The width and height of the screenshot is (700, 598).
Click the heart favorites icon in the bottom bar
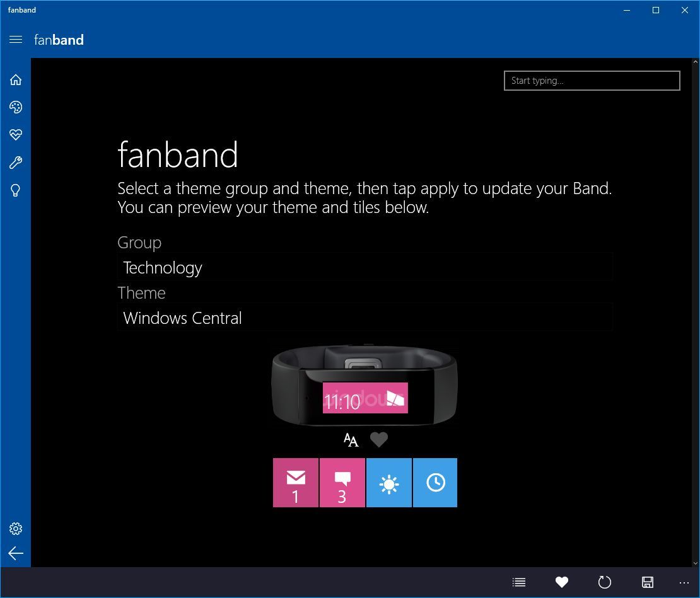pyautogui.click(x=562, y=582)
